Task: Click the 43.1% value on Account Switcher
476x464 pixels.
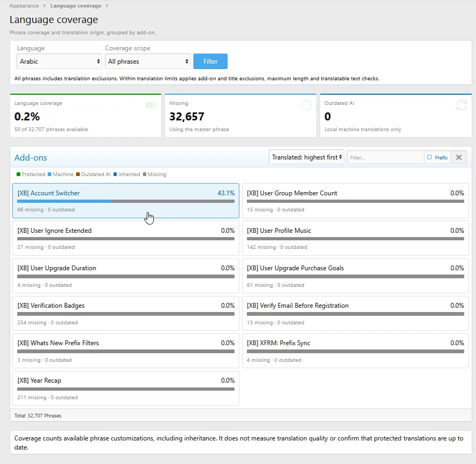Action: pyautogui.click(x=226, y=193)
